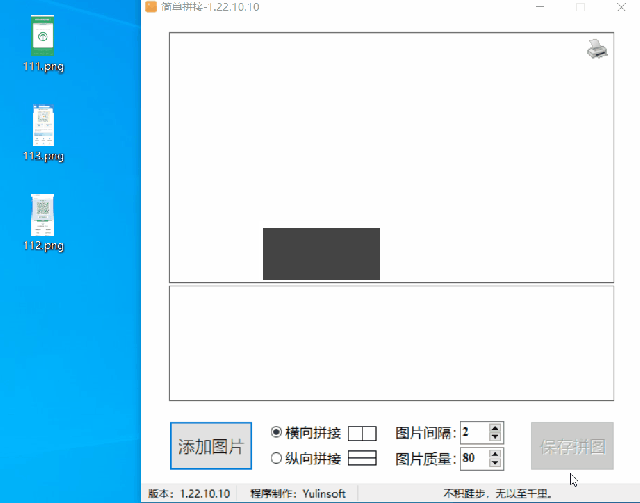Decrease 图片质量 value with down arrow

coord(495,463)
